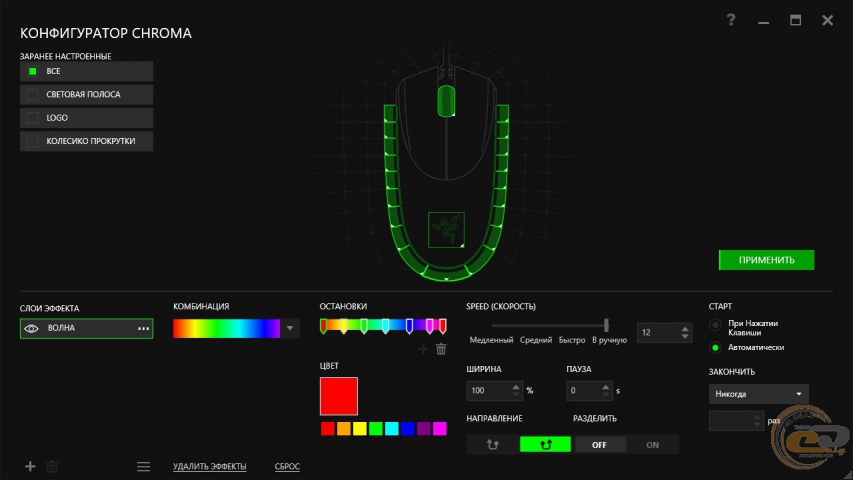Image resolution: width=853 pixels, height=480 pixels.
Task: Click the speed slider handle
Action: (606, 325)
